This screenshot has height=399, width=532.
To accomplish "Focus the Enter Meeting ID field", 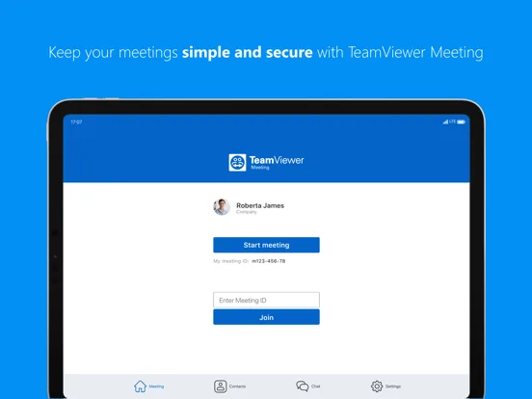I will 266,300.
